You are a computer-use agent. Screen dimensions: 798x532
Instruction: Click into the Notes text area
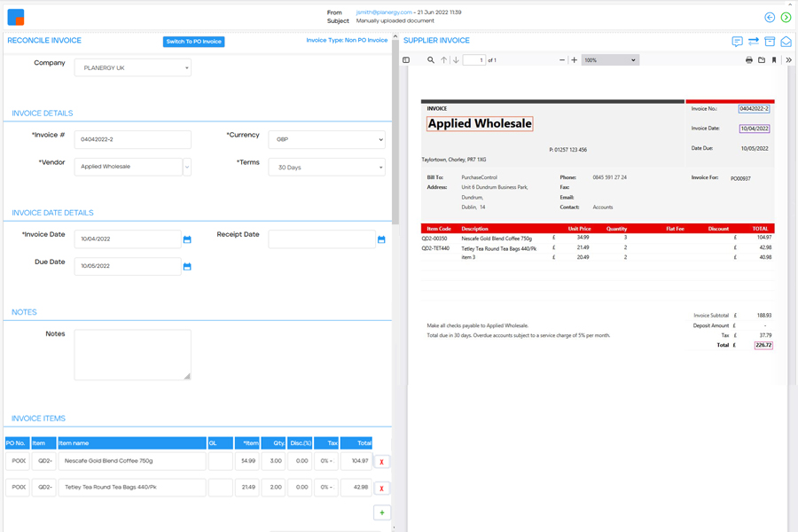pyautogui.click(x=132, y=355)
